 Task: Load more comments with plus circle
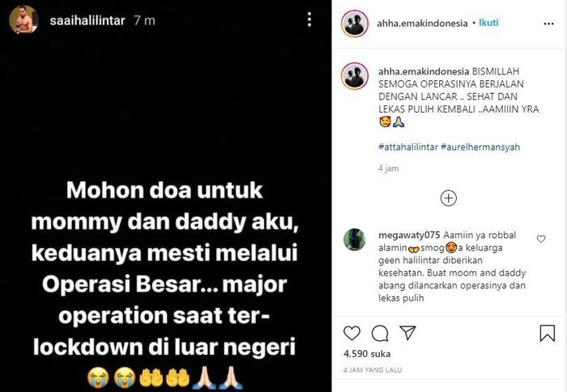[449, 198]
